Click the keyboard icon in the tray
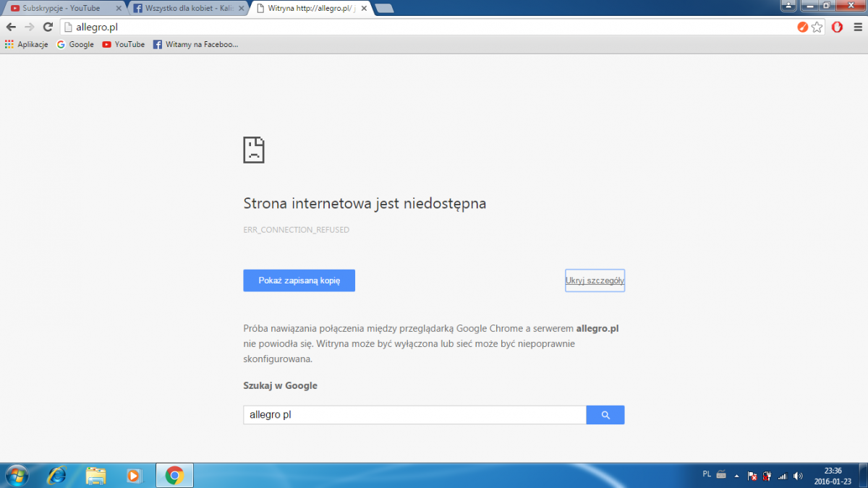The width and height of the screenshot is (868, 488). (x=721, y=475)
